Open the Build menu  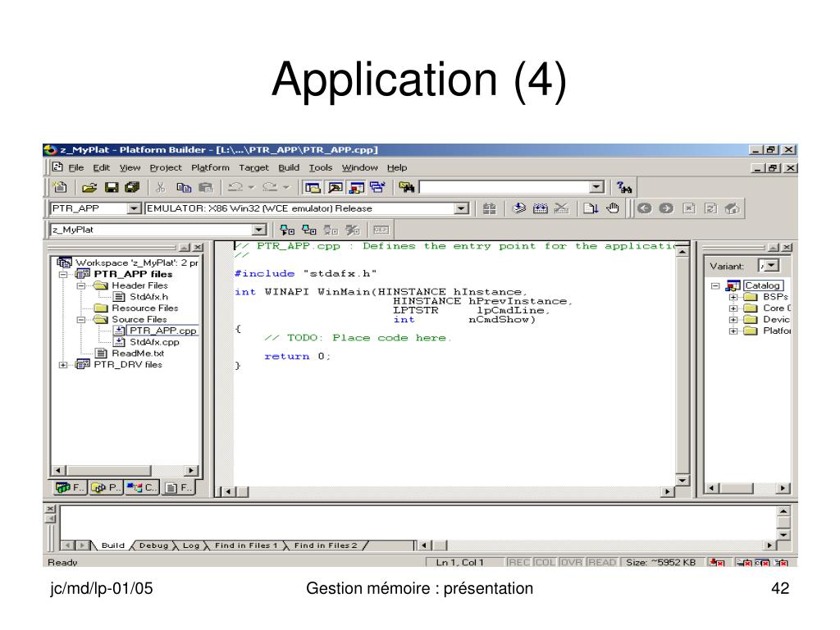289,167
